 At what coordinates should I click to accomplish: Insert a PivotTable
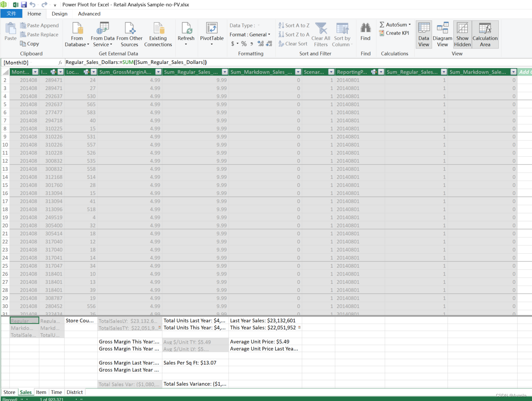coord(212,34)
